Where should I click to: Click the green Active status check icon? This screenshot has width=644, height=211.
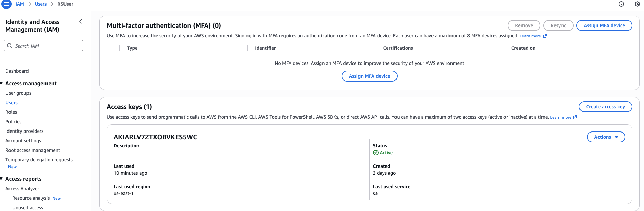coord(376,153)
